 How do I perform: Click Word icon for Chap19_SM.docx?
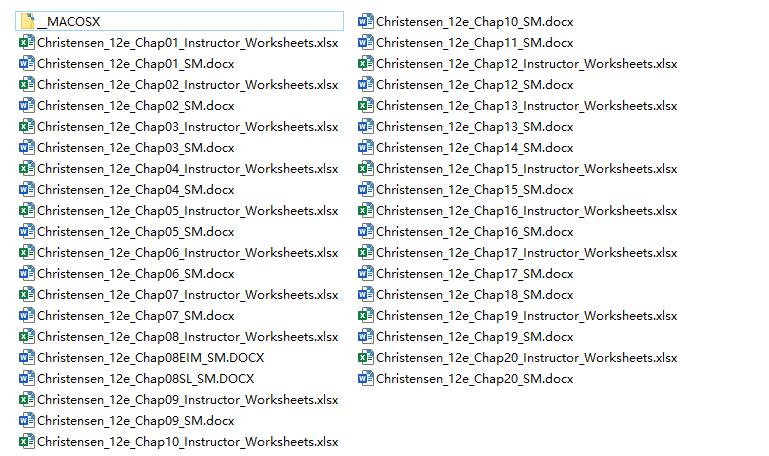[x=366, y=336]
